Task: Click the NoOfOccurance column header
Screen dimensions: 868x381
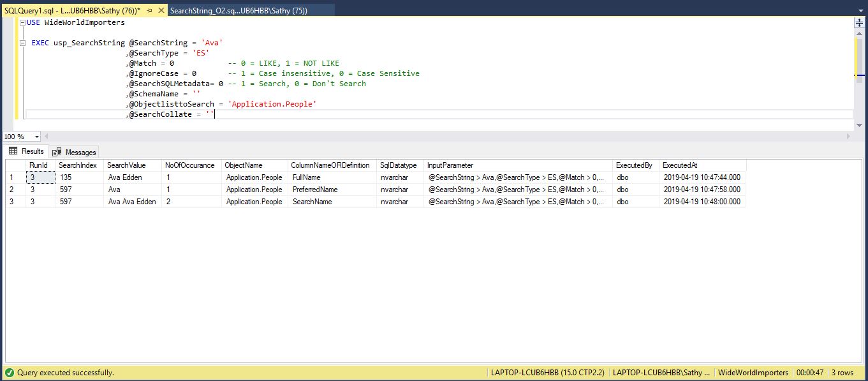Action: coord(191,165)
